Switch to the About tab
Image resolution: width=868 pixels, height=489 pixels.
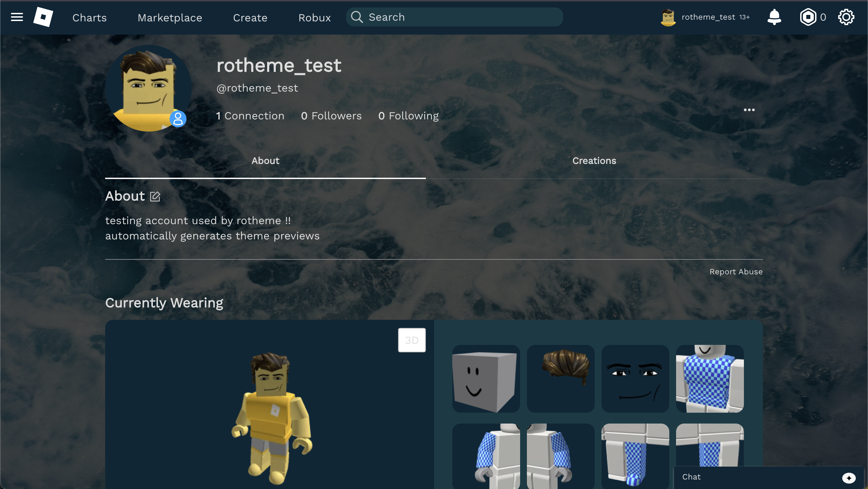click(265, 161)
